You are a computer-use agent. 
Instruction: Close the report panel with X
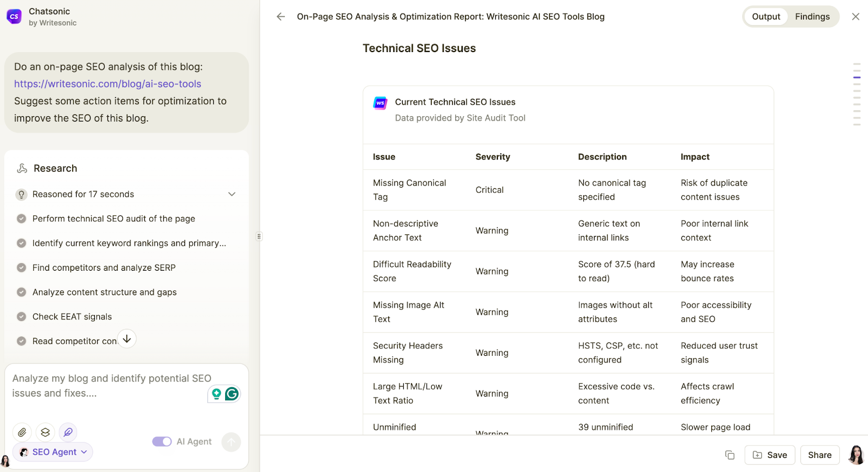[x=856, y=17]
